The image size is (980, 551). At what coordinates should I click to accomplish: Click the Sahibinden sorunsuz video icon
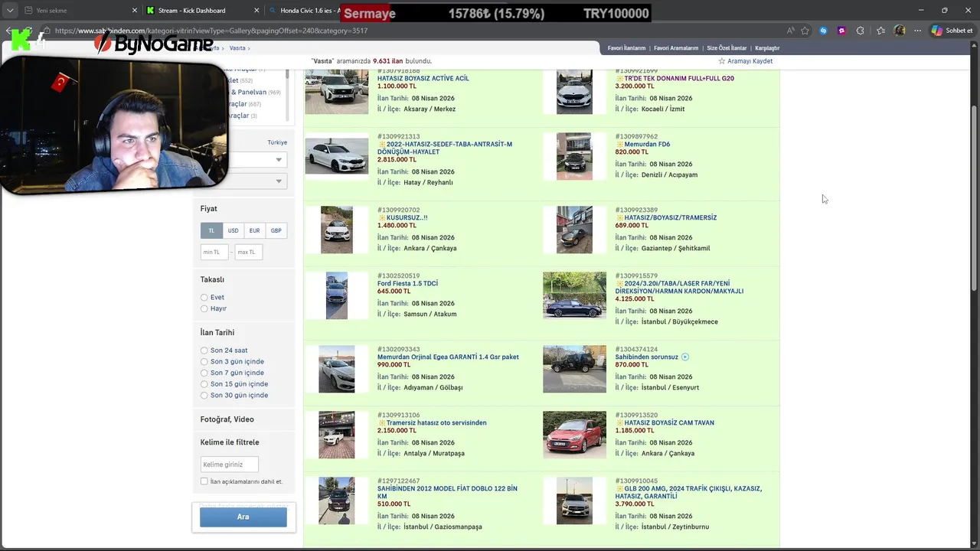click(685, 357)
